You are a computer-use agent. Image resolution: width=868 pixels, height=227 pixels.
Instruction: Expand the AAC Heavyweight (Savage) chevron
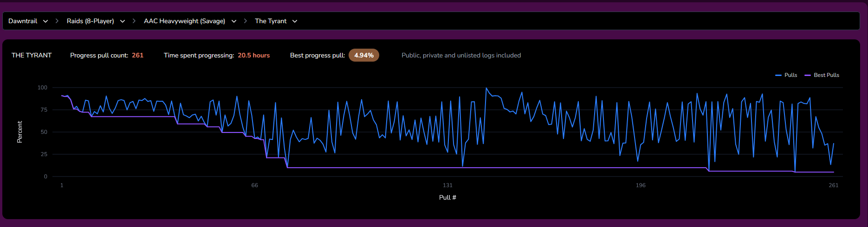pyautogui.click(x=234, y=21)
